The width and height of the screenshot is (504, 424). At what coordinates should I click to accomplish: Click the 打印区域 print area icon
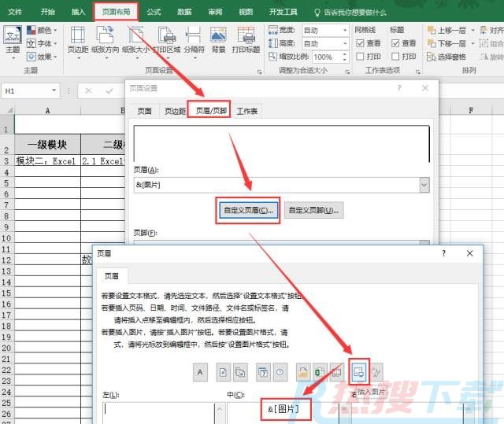point(166,35)
